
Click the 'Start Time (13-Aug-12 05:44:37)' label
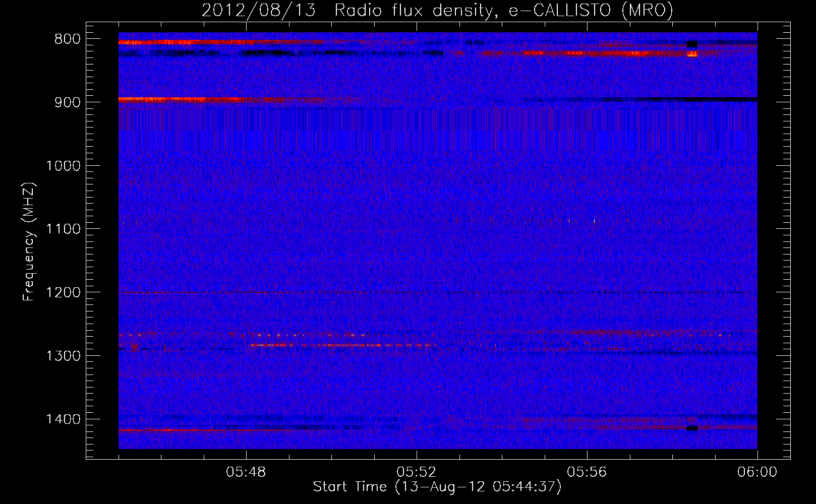tap(437, 487)
